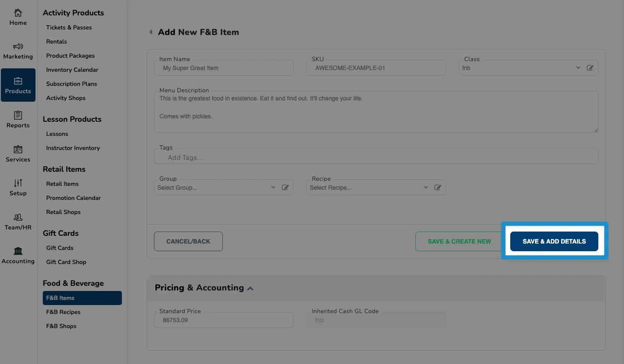The width and height of the screenshot is (624, 364).
Task: Open Rentals in Activity Products
Action: [56, 41]
